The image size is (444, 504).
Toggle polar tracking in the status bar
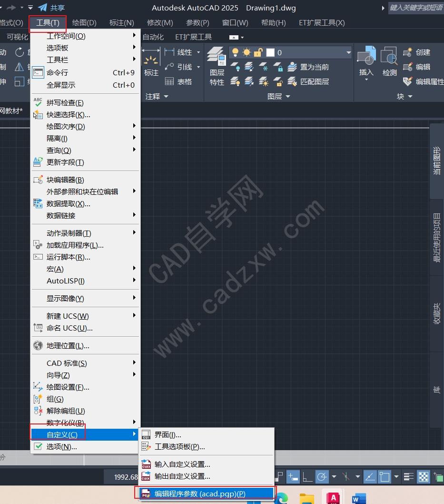tap(322, 477)
